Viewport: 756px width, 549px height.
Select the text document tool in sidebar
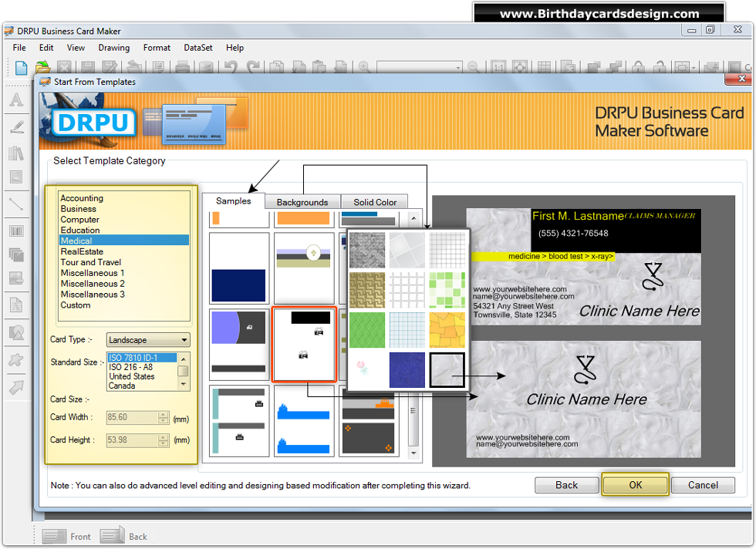coord(16,305)
